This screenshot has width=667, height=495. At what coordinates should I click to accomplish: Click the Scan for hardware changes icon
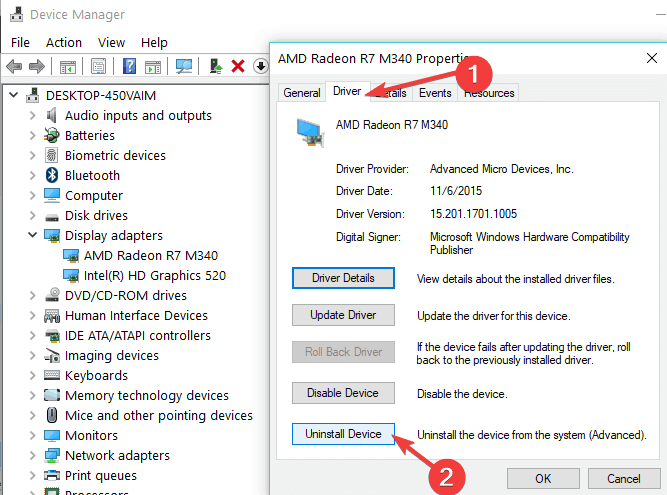tap(184, 66)
